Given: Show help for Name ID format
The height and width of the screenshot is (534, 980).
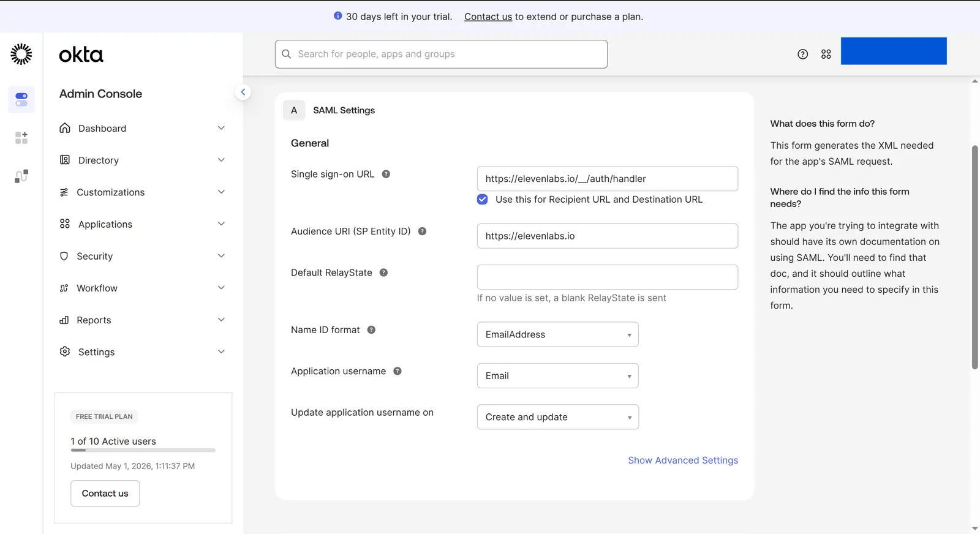Looking at the screenshot, I should [371, 330].
